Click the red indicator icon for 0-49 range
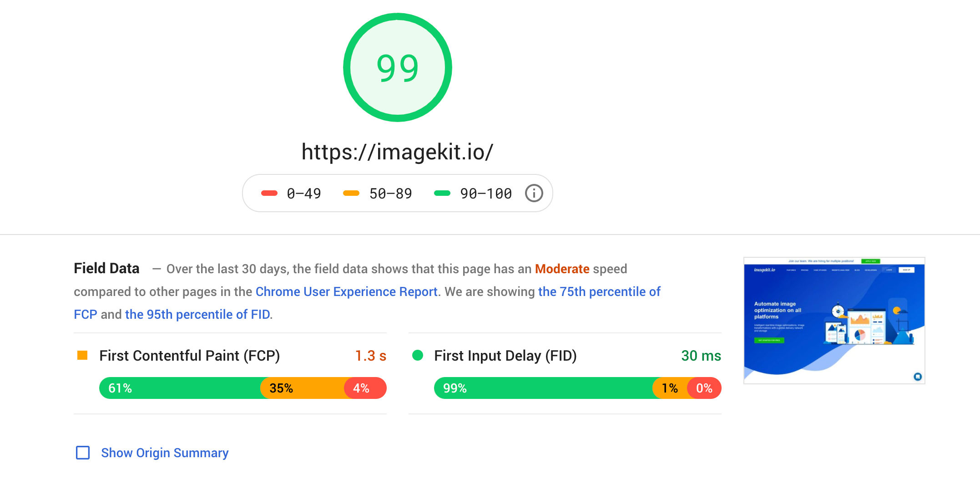This screenshot has height=500, width=980. click(x=269, y=193)
